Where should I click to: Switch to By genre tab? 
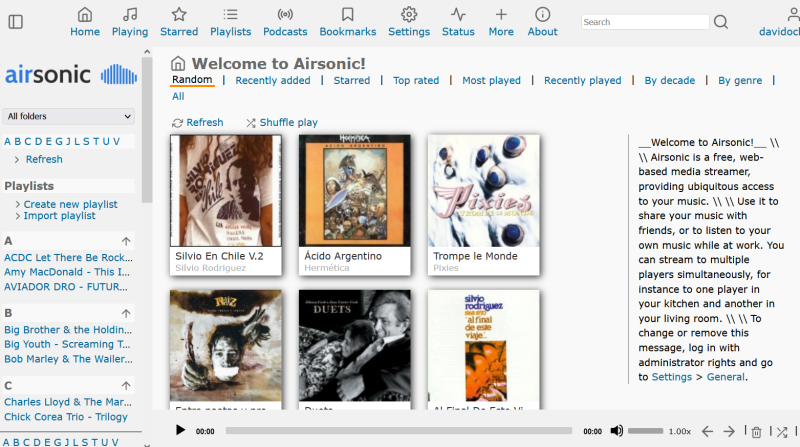[x=740, y=80]
